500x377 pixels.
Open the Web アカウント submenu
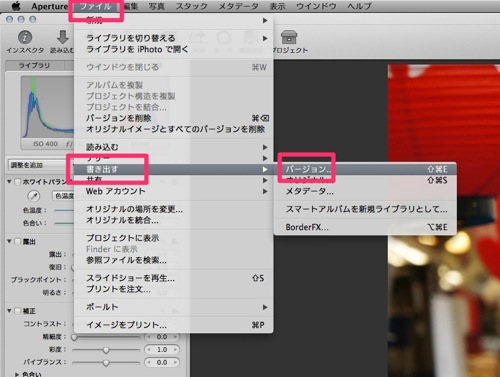click(x=173, y=191)
